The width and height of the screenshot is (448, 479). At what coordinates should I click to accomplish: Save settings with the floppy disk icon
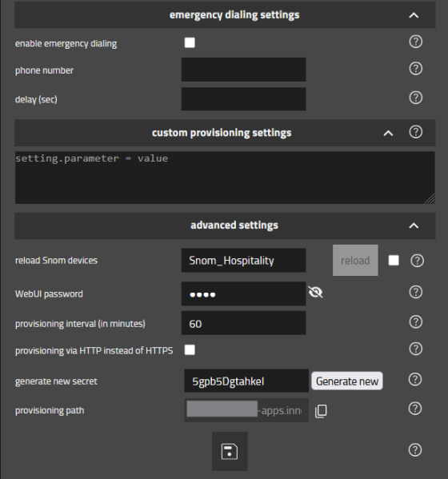tap(230, 451)
